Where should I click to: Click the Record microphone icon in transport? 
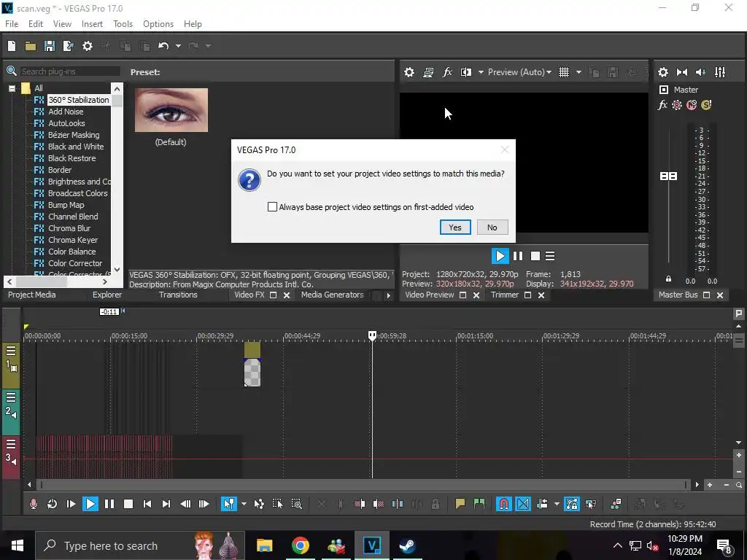point(34,504)
